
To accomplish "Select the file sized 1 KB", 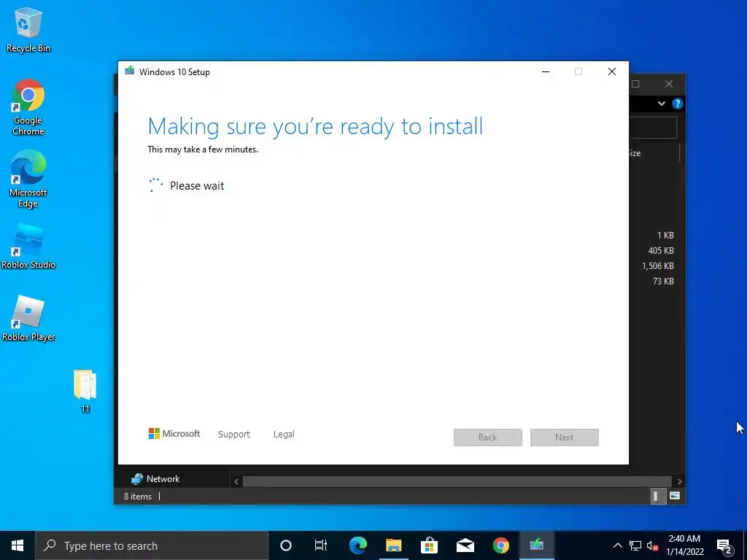I will pyautogui.click(x=665, y=236).
